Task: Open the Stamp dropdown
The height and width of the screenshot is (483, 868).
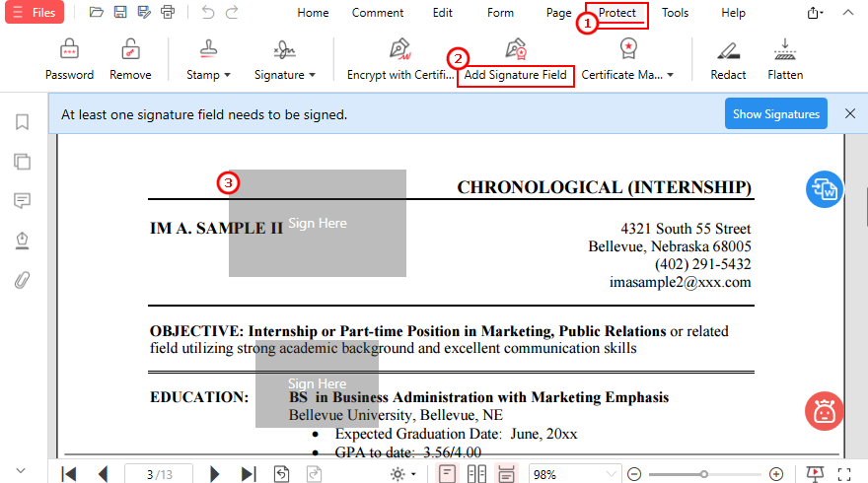Action: pos(208,60)
